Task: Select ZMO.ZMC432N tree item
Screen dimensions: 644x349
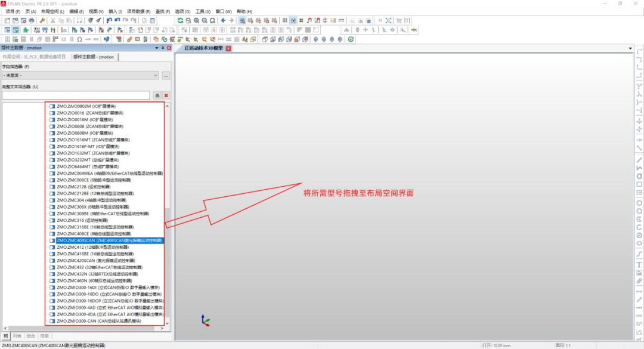Action: (97, 274)
